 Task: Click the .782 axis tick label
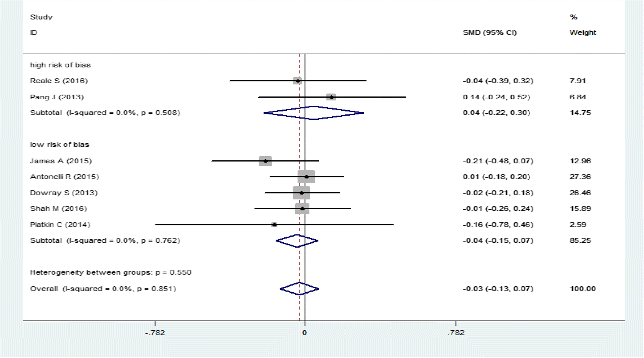(x=456, y=333)
